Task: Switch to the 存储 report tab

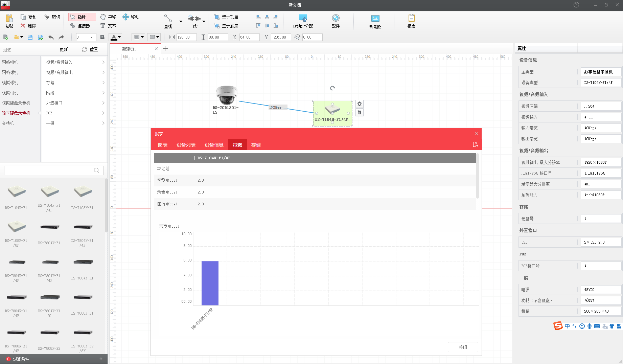Action: click(256, 145)
